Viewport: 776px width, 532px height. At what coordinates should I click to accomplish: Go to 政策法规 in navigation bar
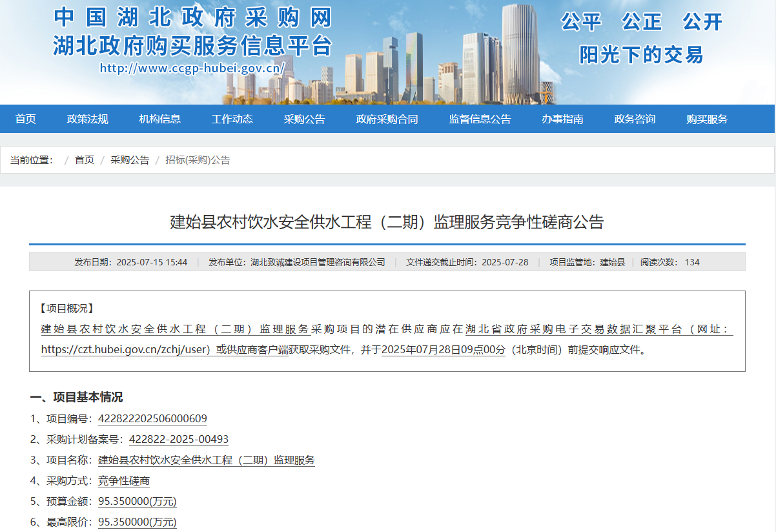click(x=88, y=119)
